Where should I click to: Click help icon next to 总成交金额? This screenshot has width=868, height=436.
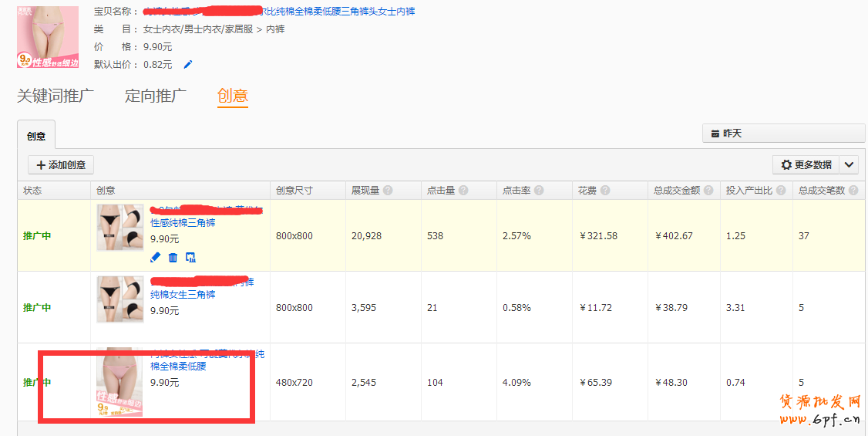pos(708,191)
